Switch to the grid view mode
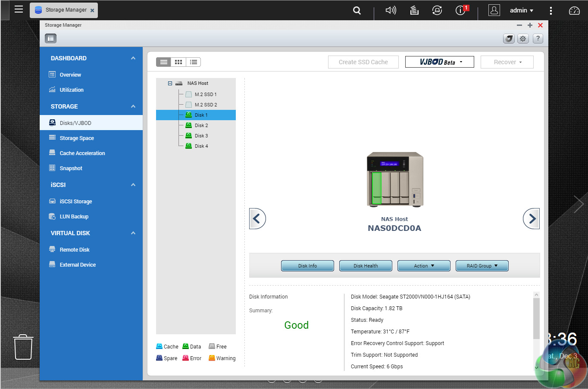Image resolution: width=588 pixels, height=389 pixels. click(178, 62)
